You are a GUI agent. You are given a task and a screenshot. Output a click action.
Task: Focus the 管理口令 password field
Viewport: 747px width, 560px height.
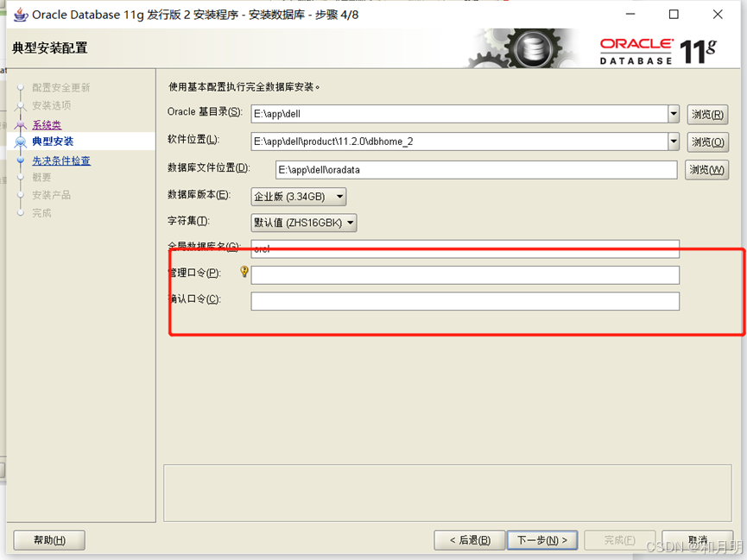pyautogui.click(x=465, y=275)
